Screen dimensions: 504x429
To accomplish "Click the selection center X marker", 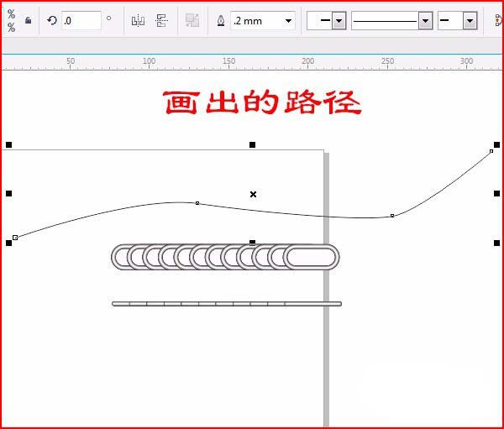I will [253, 194].
